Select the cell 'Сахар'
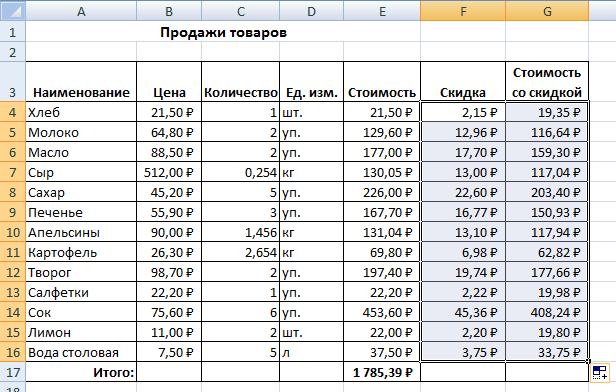616x392 pixels. 81,192
